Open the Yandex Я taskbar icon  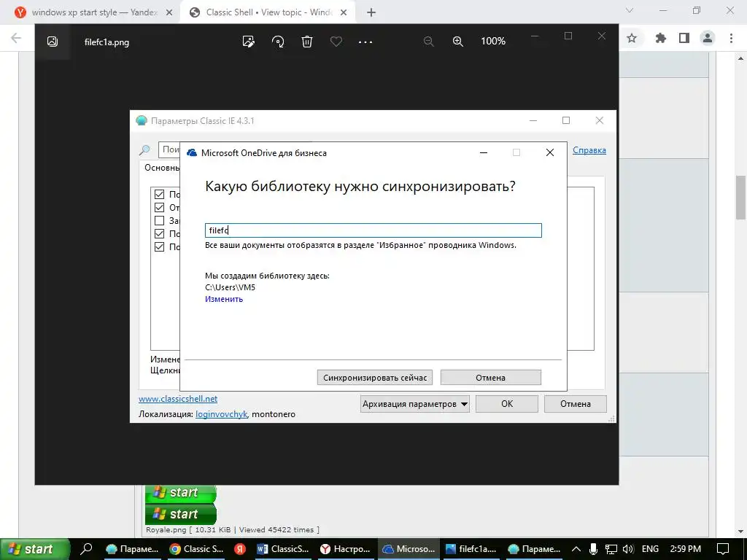[x=240, y=549]
